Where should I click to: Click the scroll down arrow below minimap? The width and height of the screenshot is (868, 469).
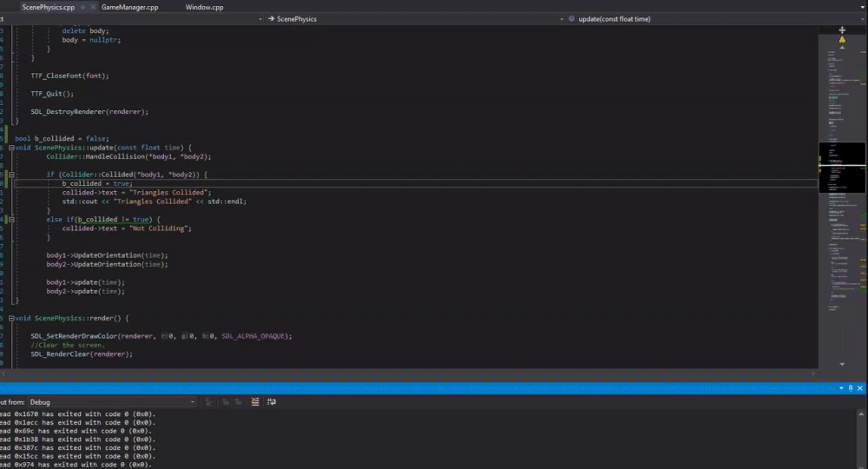842,365
